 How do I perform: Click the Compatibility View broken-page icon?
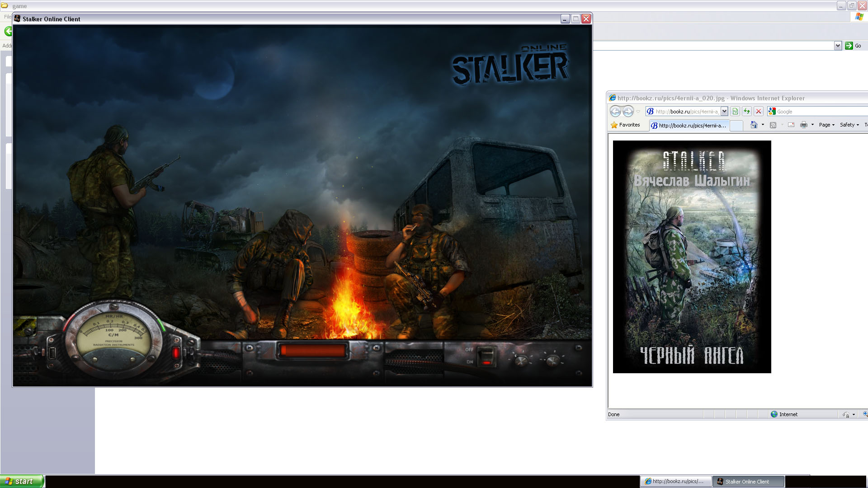coord(735,112)
